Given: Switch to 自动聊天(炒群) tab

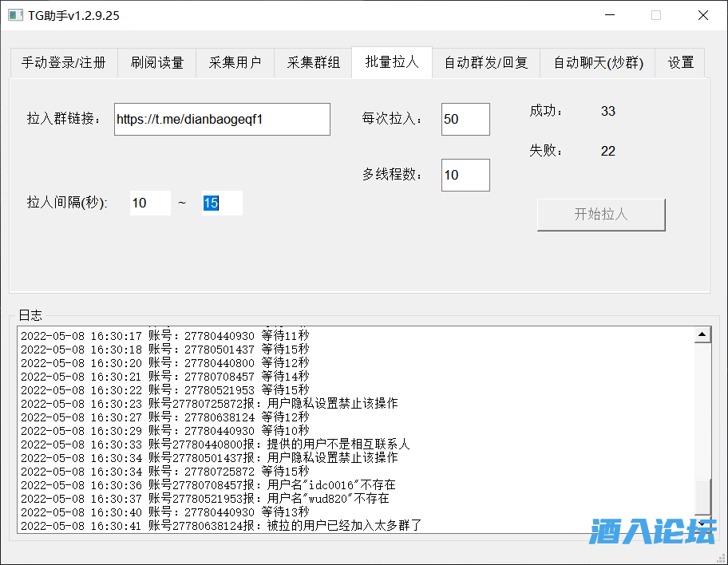Looking at the screenshot, I should point(597,63).
